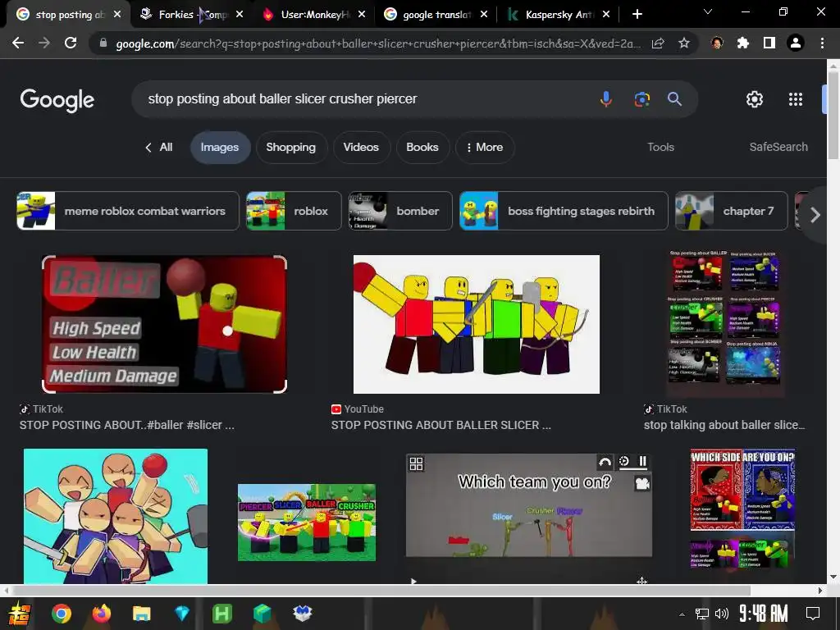Viewport: 840px width, 630px height.
Task: Close the Kaspersky tab
Action: pos(606,15)
